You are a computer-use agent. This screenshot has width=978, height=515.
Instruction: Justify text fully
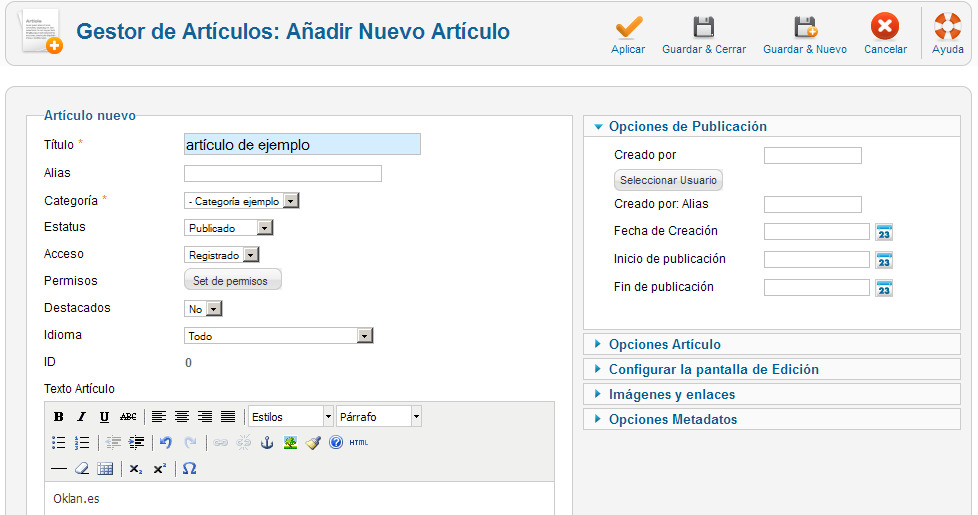pyautogui.click(x=228, y=416)
